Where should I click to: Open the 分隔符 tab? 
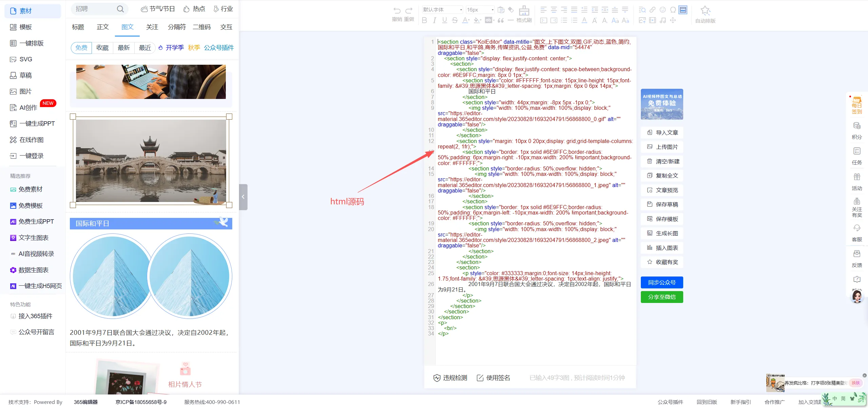coord(177,27)
